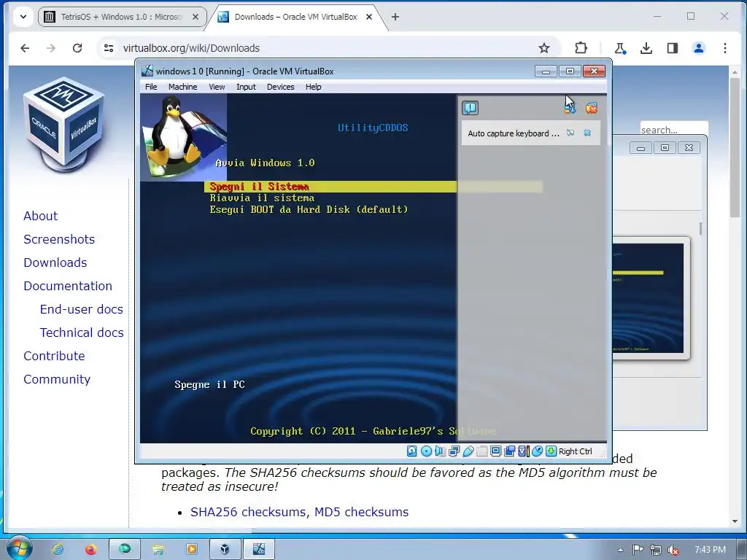Close the Downloads – Oracle VM VirtualBox tab
The image size is (747, 560).
[x=368, y=17]
